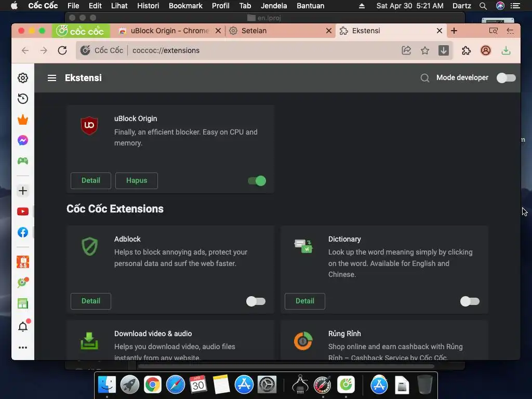
Task: Add a new sidebar shortcut with plus icon
Action: 23,191
